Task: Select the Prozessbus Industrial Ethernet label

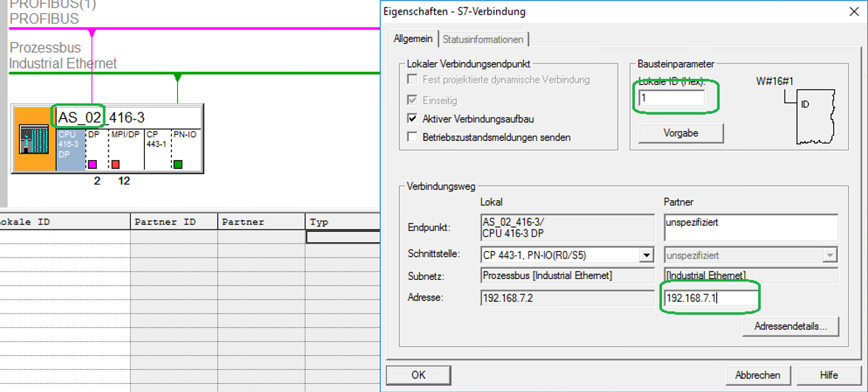Action: pyautogui.click(x=63, y=55)
